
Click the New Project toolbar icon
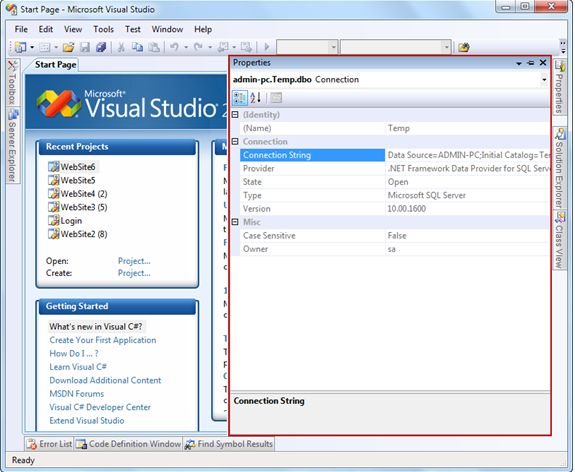(20, 47)
